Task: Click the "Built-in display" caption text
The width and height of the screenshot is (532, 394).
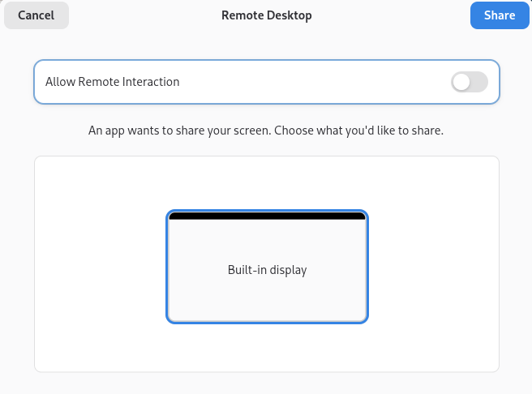Action: [x=267, y=270]
